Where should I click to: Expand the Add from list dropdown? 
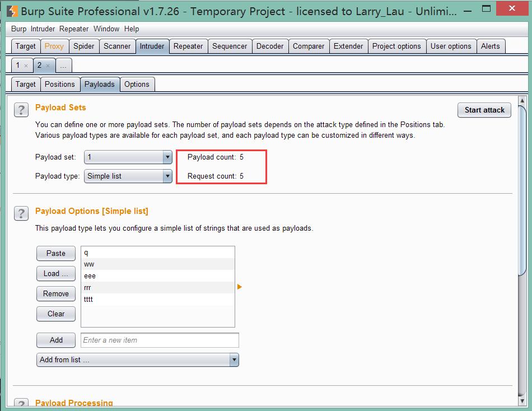coord(137,359)
